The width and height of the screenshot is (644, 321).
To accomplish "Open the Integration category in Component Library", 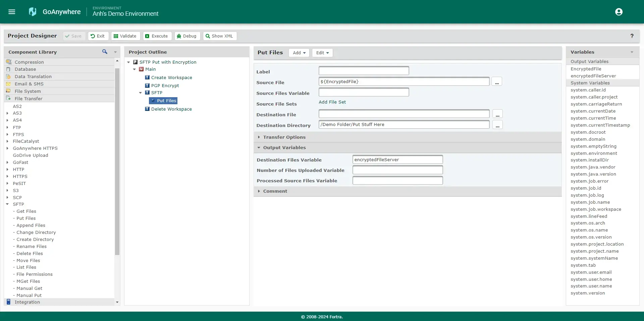I will (27, 302).
